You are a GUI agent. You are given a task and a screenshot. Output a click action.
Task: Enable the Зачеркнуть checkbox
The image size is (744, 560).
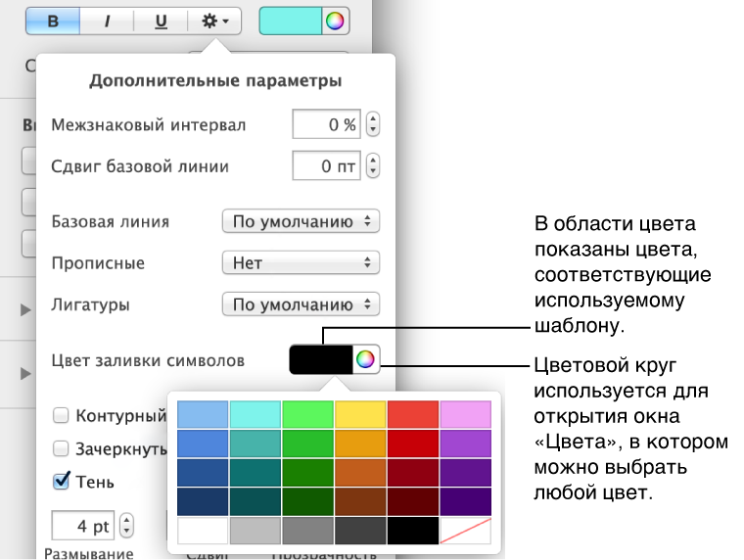click(61, 449)
